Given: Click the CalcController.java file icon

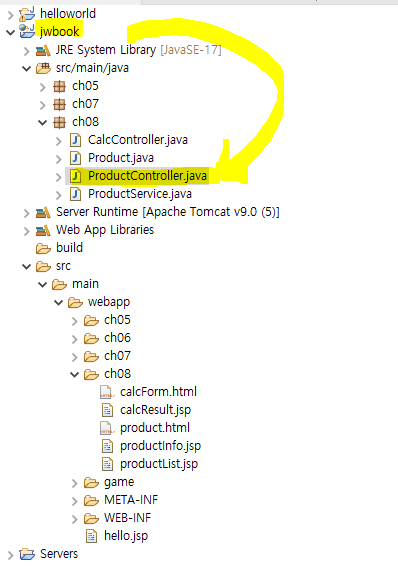Looking at the screenshot, I should [75, 140].
